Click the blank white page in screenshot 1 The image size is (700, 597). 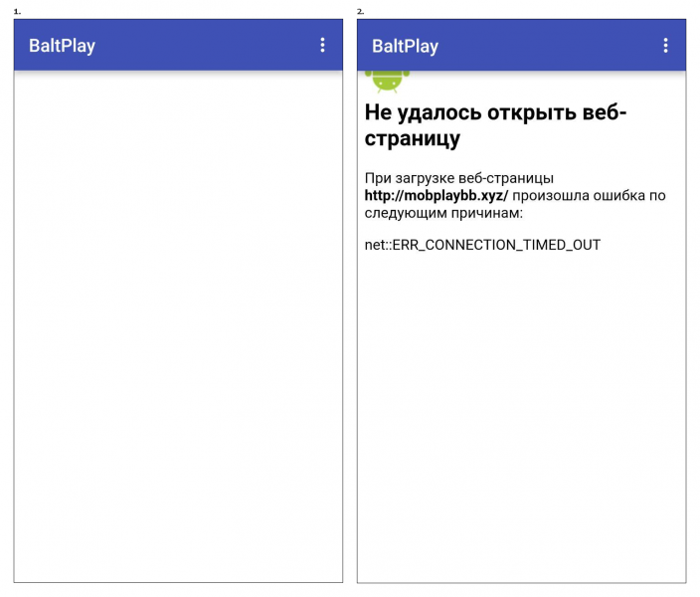178,326
